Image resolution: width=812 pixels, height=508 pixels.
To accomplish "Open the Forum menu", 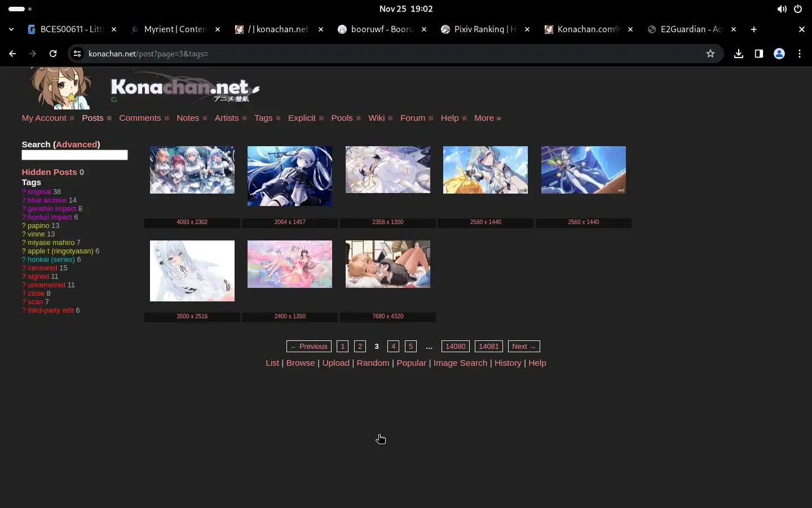I will [x=413, y=118].
